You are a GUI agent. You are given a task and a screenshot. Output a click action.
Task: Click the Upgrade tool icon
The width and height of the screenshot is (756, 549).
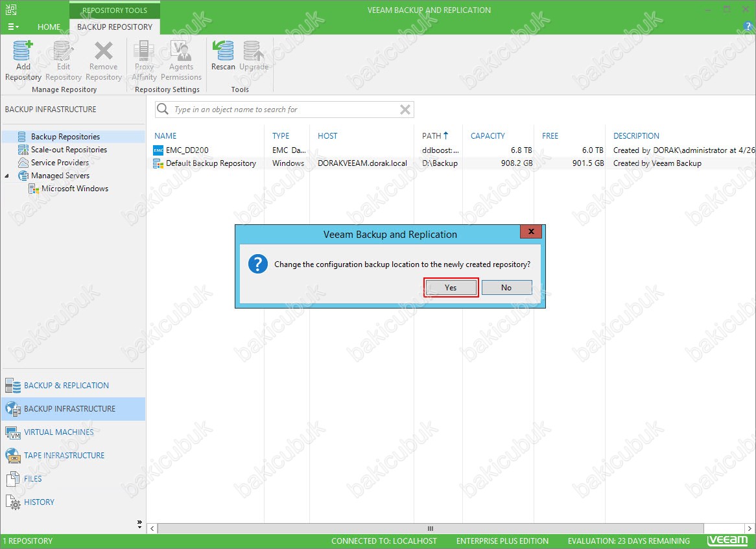tap(254, 51)
